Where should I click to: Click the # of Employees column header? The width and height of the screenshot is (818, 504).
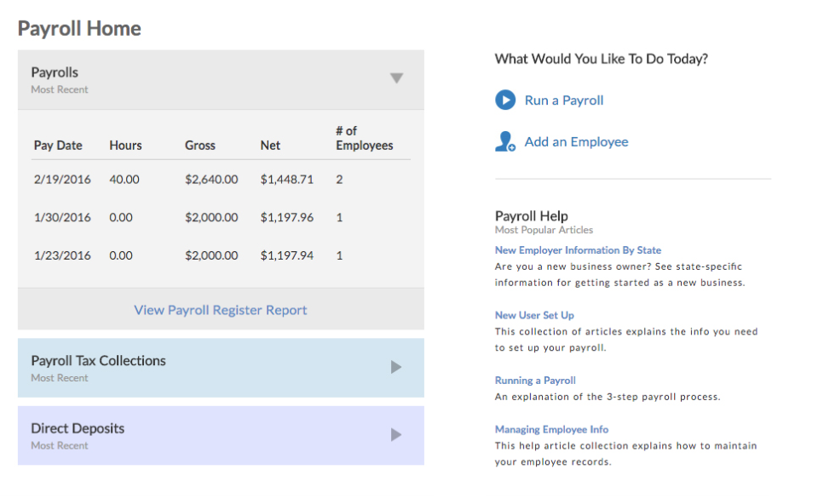pos(364,138)
